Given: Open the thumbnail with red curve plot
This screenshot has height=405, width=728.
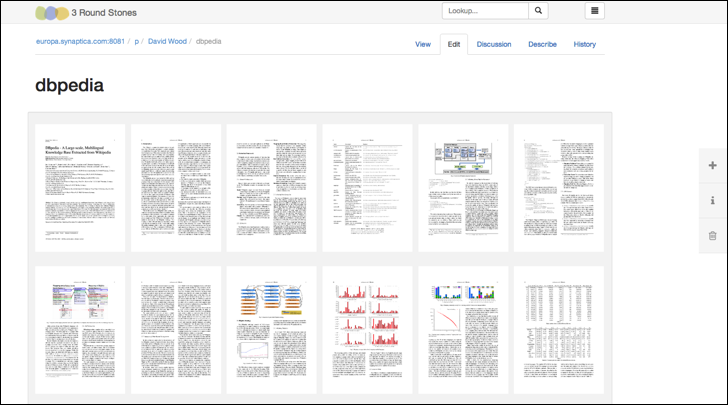Looking at the screenshot, I should point(463,330).
